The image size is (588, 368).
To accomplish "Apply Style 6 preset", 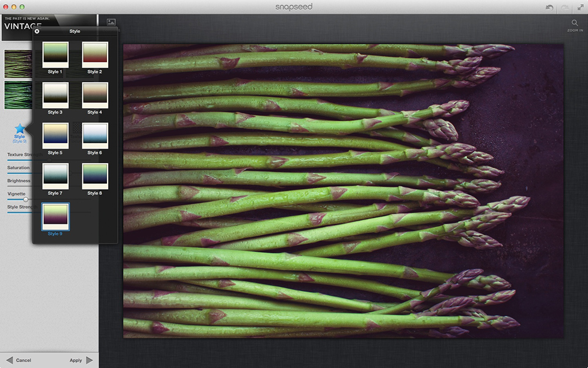I will (x=95, y=135).
